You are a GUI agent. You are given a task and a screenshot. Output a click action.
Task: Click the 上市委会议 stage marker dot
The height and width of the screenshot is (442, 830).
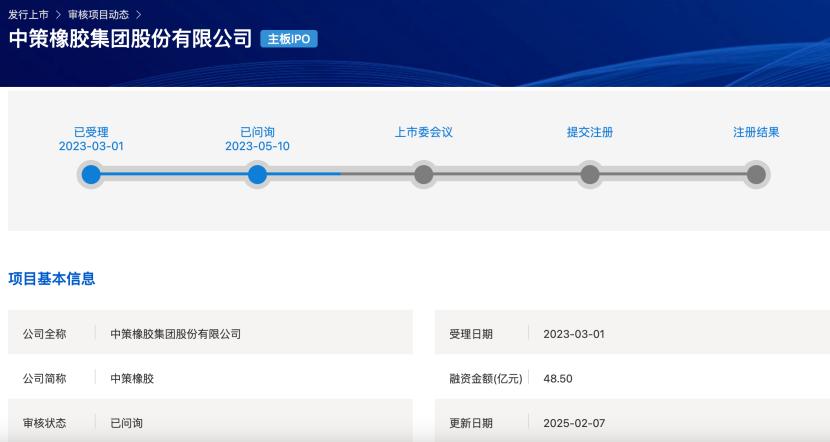(423, 174)
